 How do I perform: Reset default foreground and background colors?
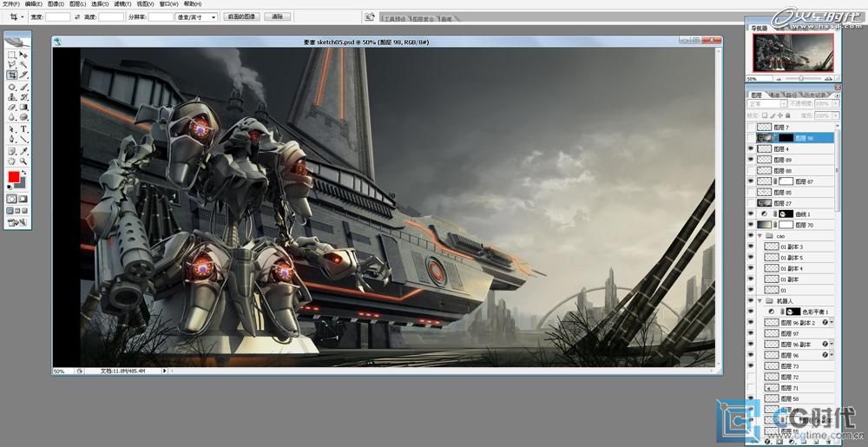point(10,187)
